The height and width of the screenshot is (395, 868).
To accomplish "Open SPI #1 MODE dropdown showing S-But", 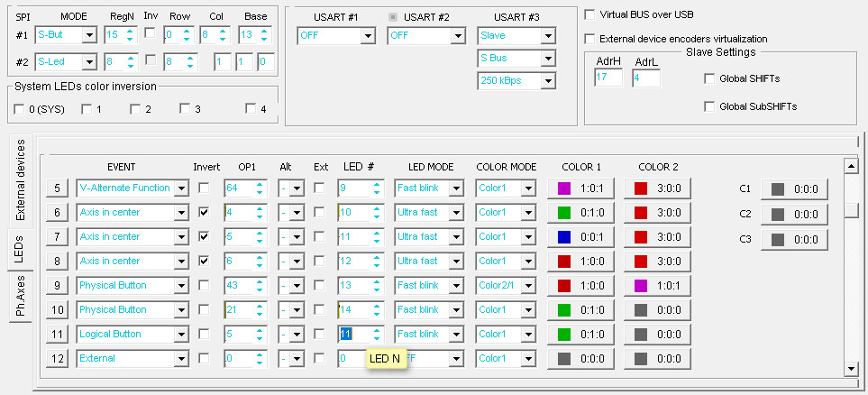I will (88, 35).
